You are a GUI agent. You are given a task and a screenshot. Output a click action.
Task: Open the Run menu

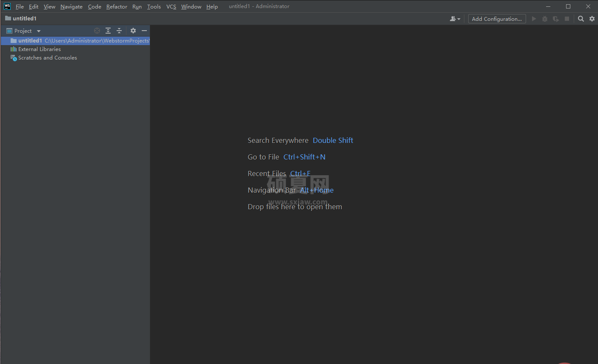pos(137,6)
